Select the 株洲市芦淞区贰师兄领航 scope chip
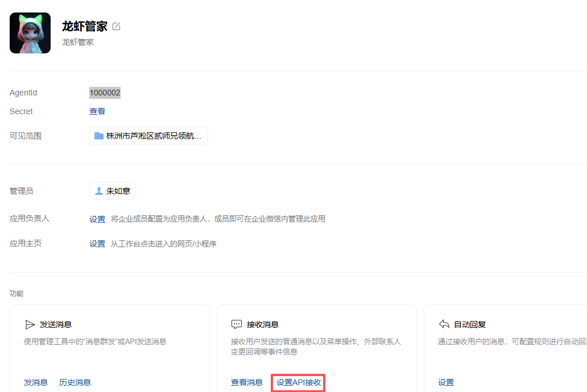Image resolution: width=587 pixels, height=392 pixels. click(x=148, y=135)
